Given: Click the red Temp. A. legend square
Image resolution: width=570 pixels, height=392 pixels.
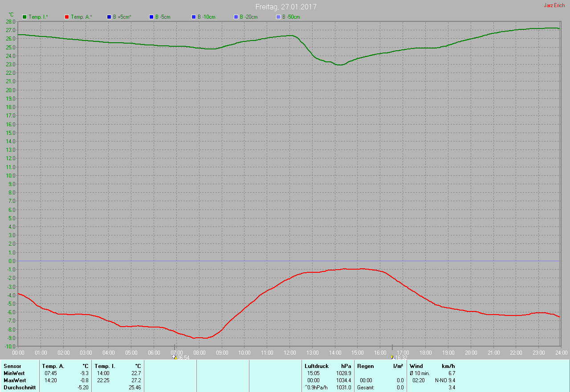Looking at the screenshot, I should pyautogui.click(x=67, y=17).
